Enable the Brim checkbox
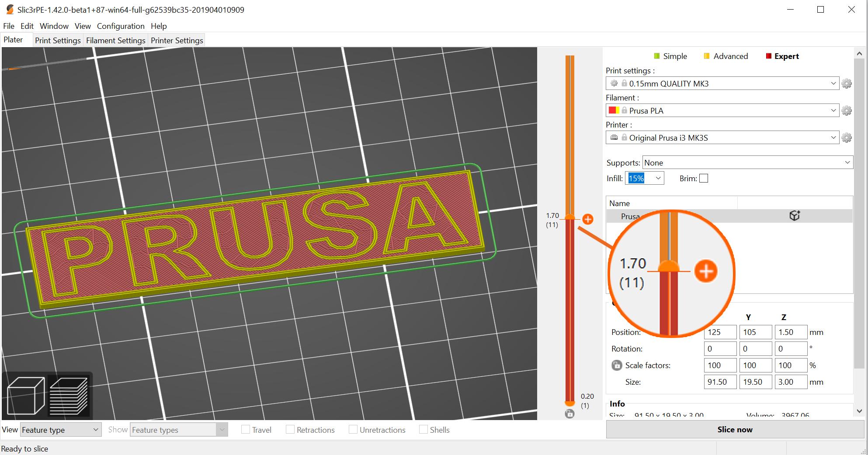Screen dimensions: 868x455 (x=704, y=178)
